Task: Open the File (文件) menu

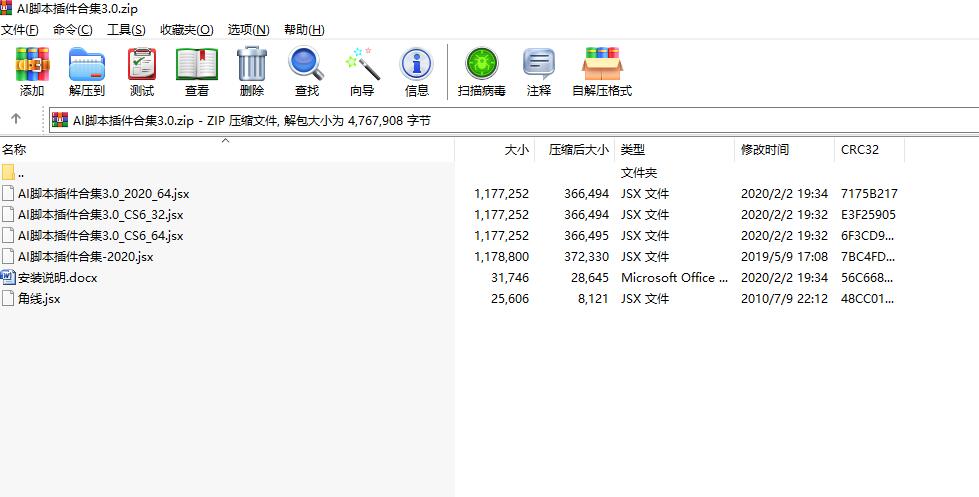Action: click(x=19, y=29)
